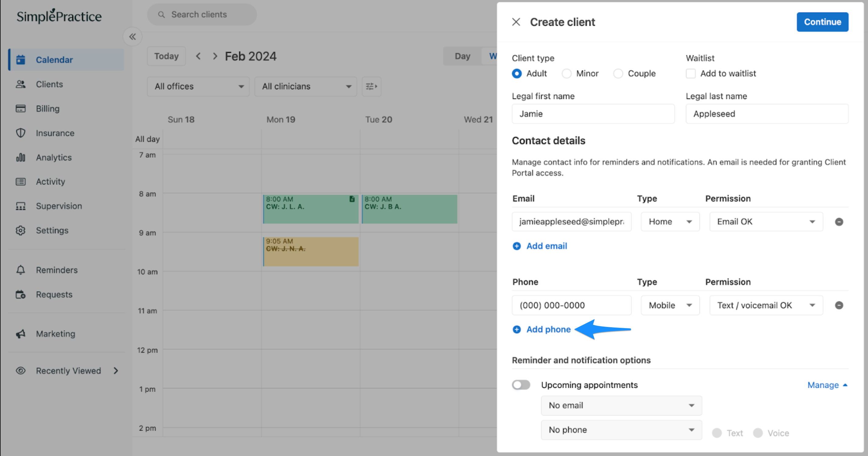Open the Billing section icon
Screen dimensions: 868x456
click(21, 108)
